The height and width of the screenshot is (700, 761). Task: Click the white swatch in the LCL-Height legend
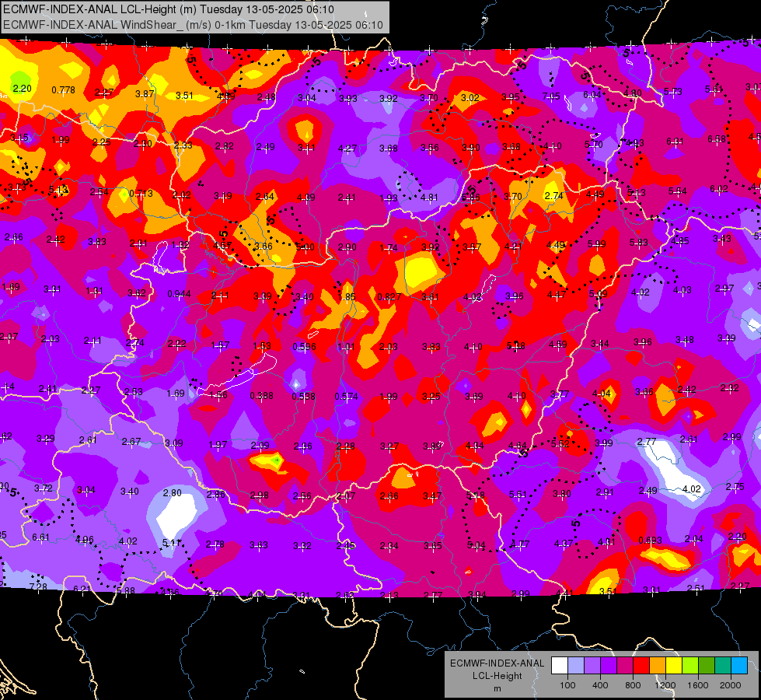tap(559, 666)
